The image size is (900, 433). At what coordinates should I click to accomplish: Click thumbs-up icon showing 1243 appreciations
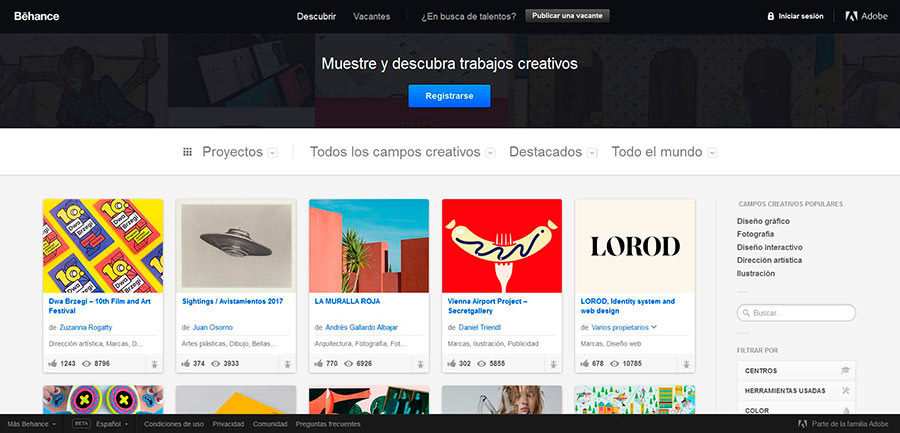(x=53, y=364)
